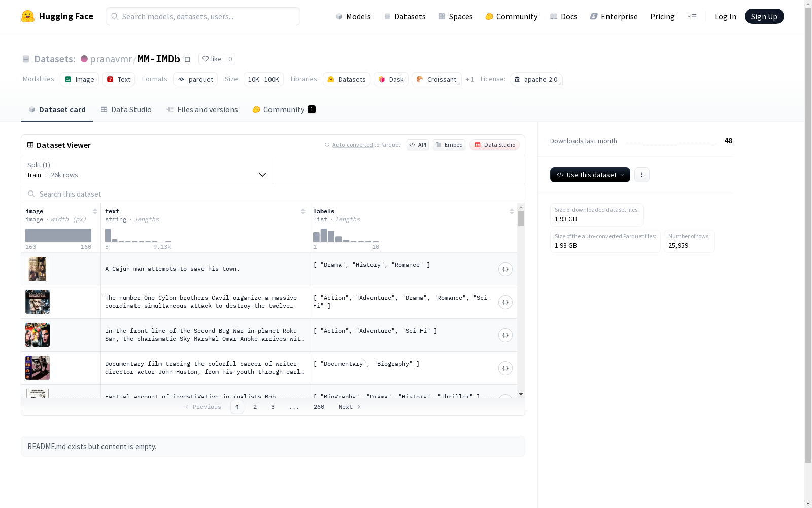The image size is (812, 508).
Task: Go to pagination page 2
Action: [255, 407]
